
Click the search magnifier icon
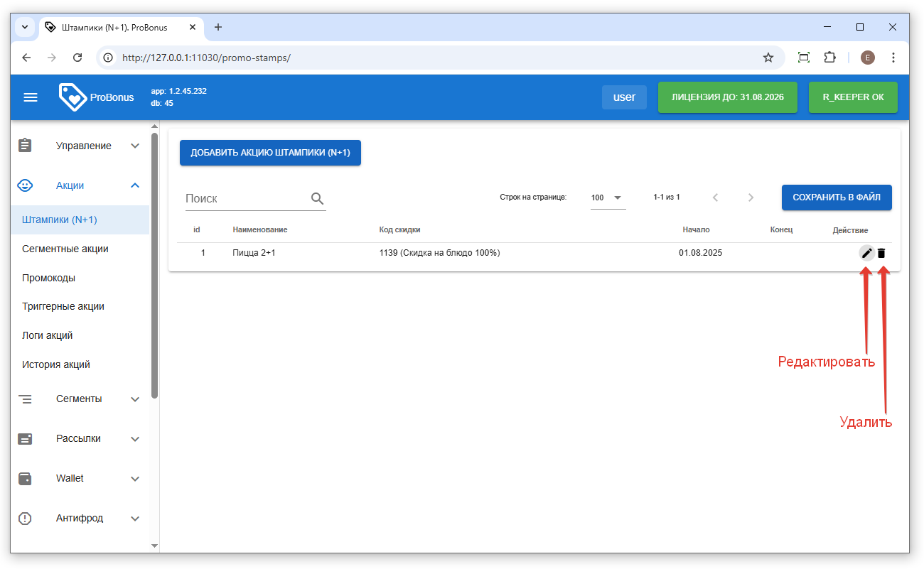click(x=317, y=199)
